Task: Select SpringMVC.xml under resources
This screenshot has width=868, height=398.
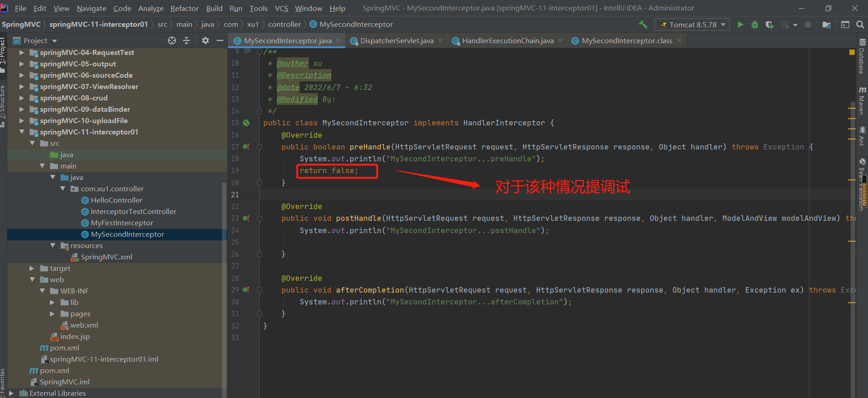Action: coord(106,257)
